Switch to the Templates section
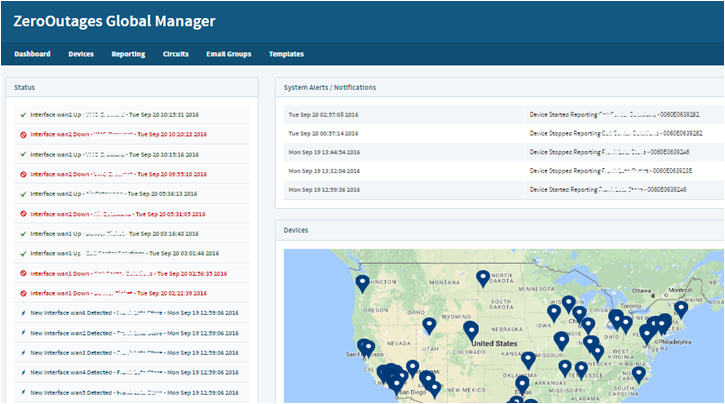 pyautogui.click(x=286, y=54)
